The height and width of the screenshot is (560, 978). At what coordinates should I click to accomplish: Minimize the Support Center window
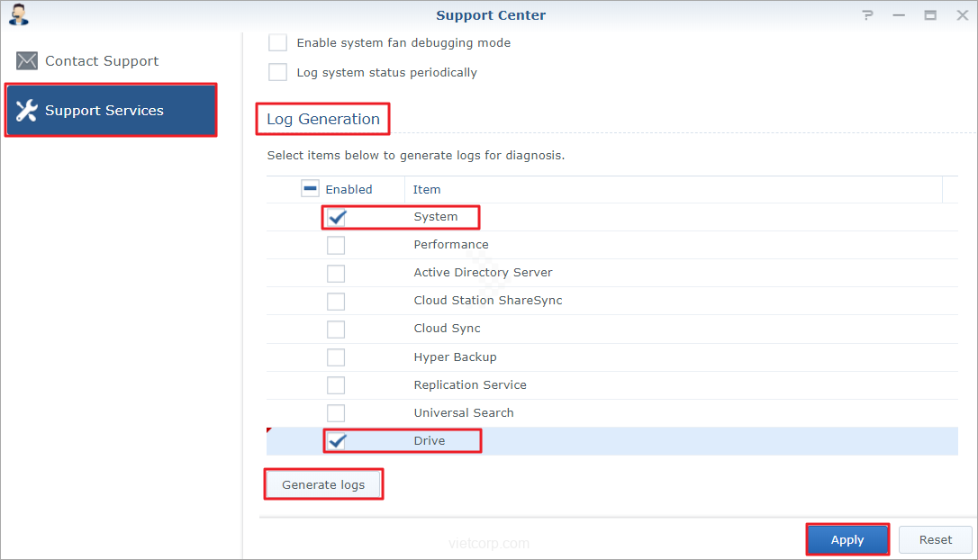click(899, 15)
